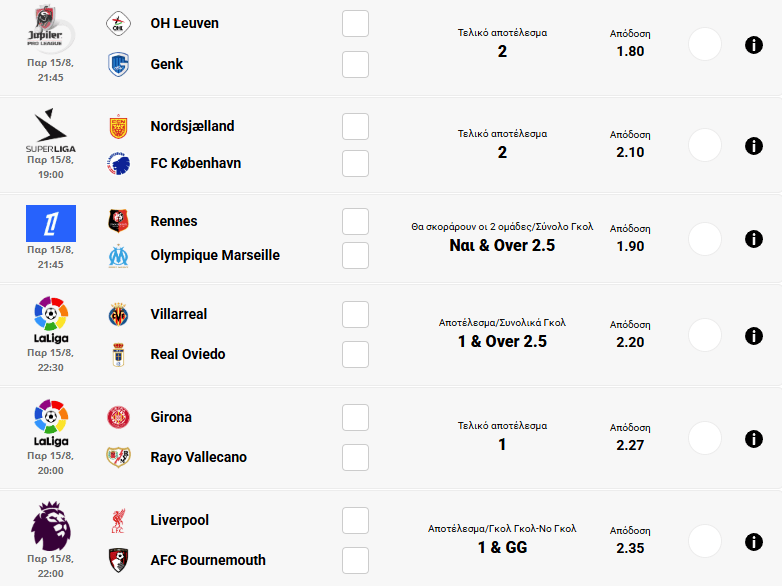Select the Real Oviedo checkbox
This screenshot has width=782, height=586.
pos(355,355)
